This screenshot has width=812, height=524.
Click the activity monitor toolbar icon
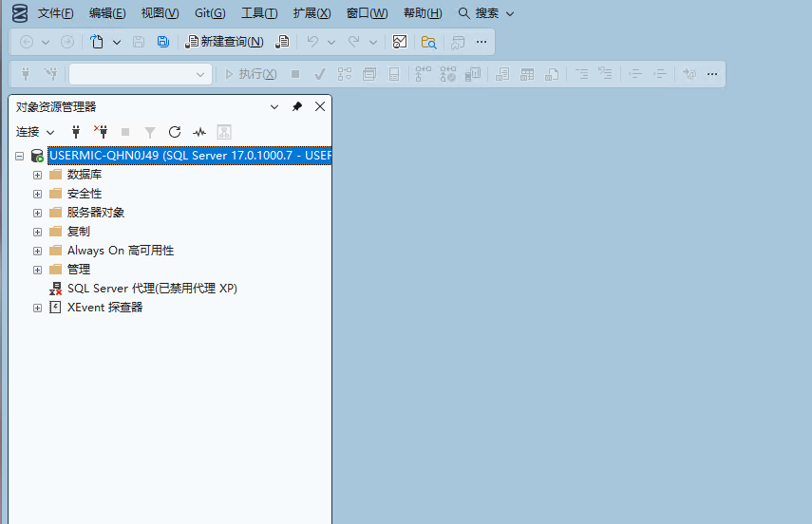[400, 42]
